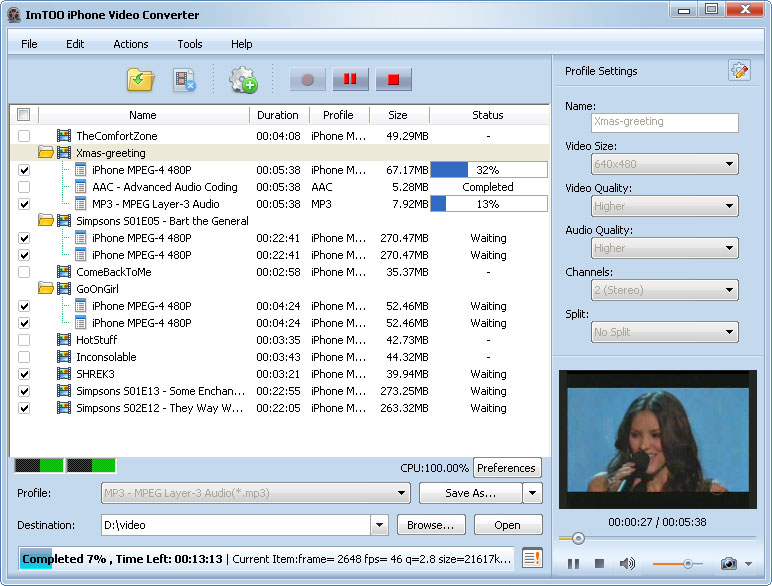Toggle the select-all checkbox in header
The image size is (772, 586).
pyautogui.click(x=23, y=115)
